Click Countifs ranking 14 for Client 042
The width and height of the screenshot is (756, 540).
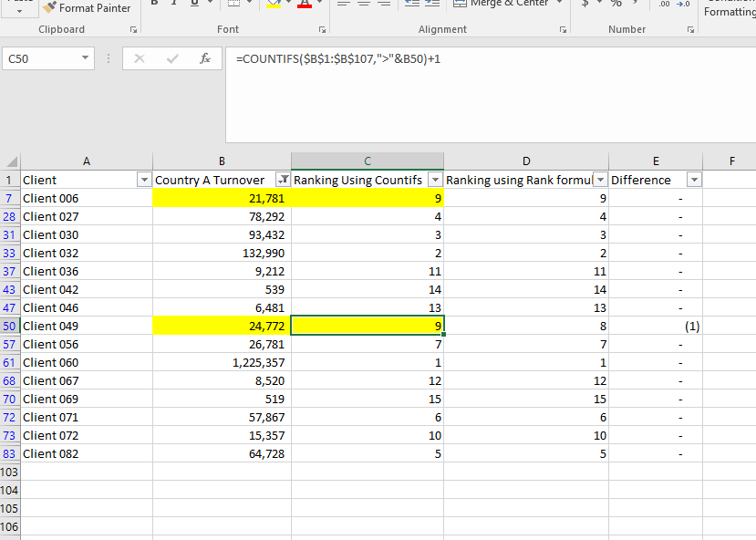(x=368, y=290)
